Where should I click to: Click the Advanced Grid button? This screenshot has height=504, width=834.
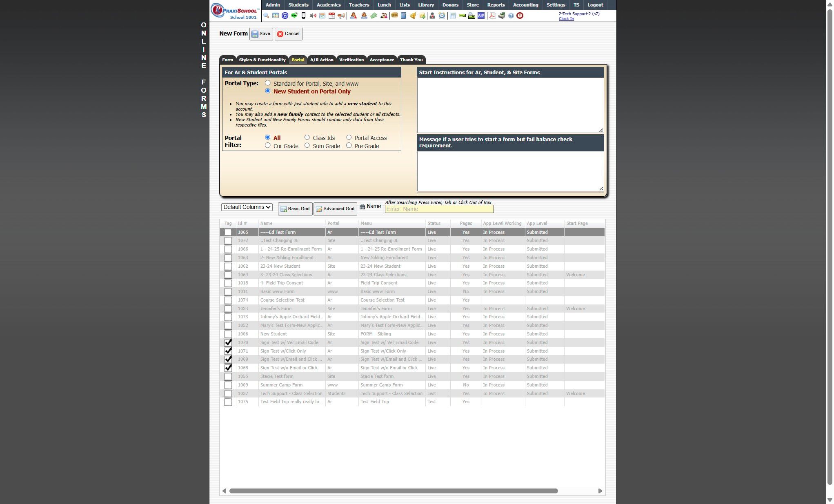(335, 209)
